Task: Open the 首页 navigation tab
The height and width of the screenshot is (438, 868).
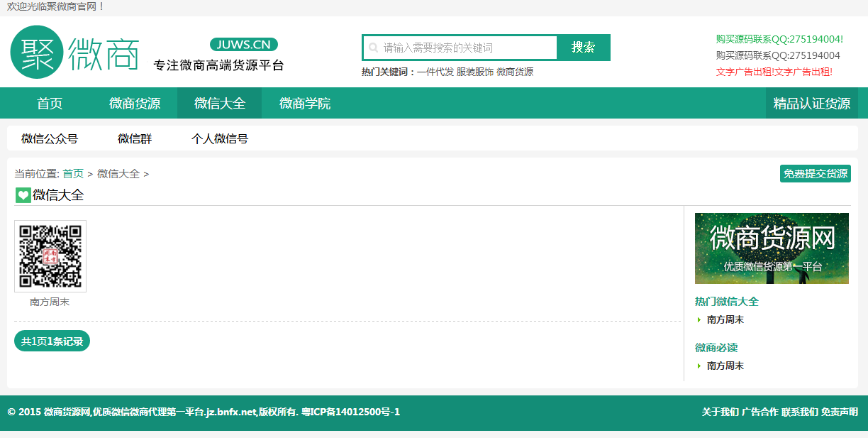Action: (50, 104)
